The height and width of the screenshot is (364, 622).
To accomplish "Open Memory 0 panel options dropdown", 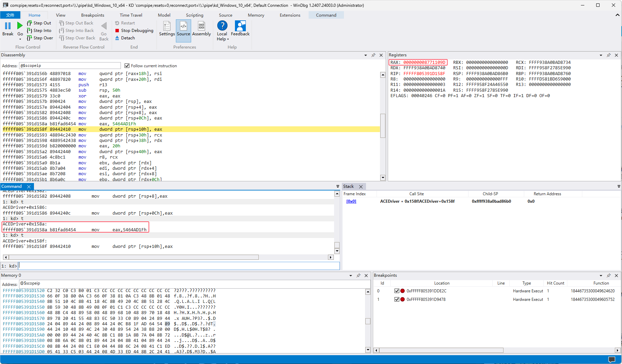I will (351, 275).
